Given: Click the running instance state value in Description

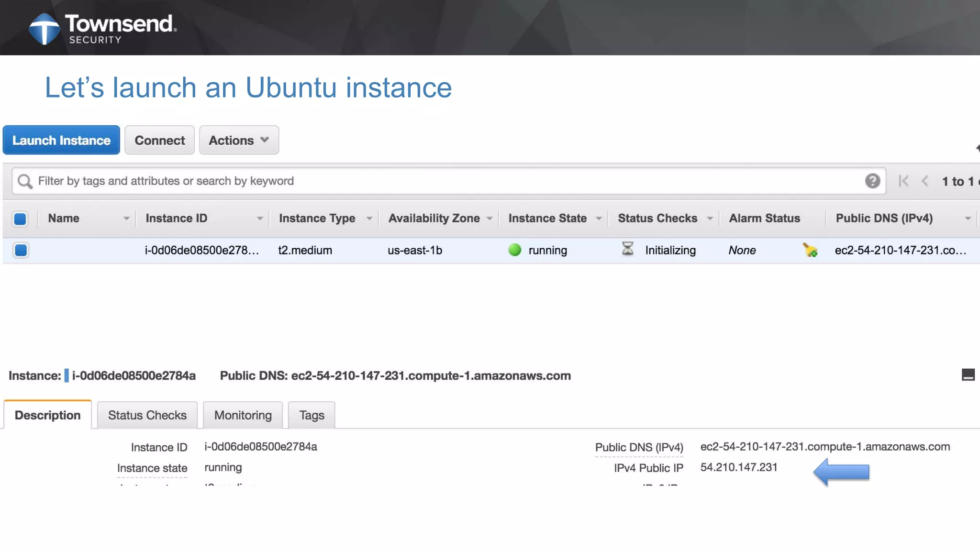Looking at the screenshot, I should coord(223,467).
